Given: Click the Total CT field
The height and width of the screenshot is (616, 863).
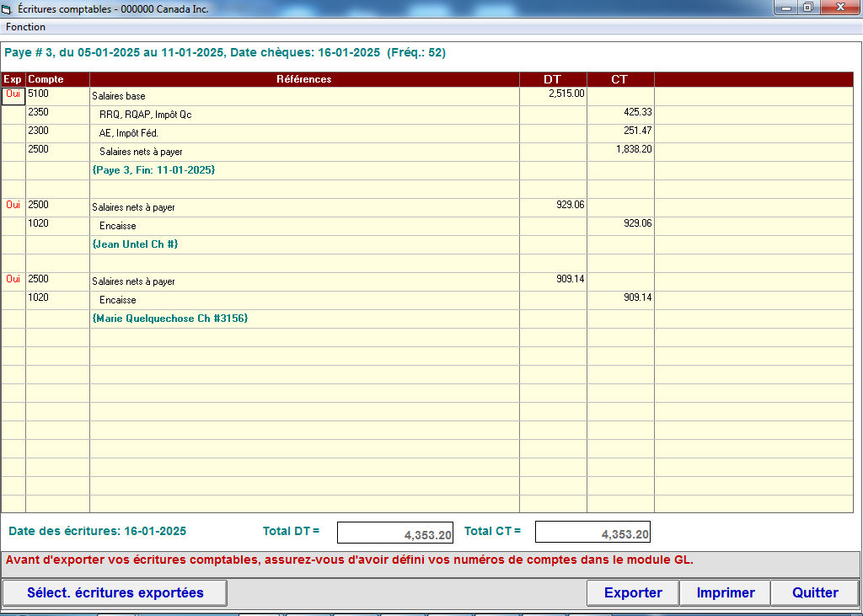Looking at the screenshot, I should (x=592, y=533).
